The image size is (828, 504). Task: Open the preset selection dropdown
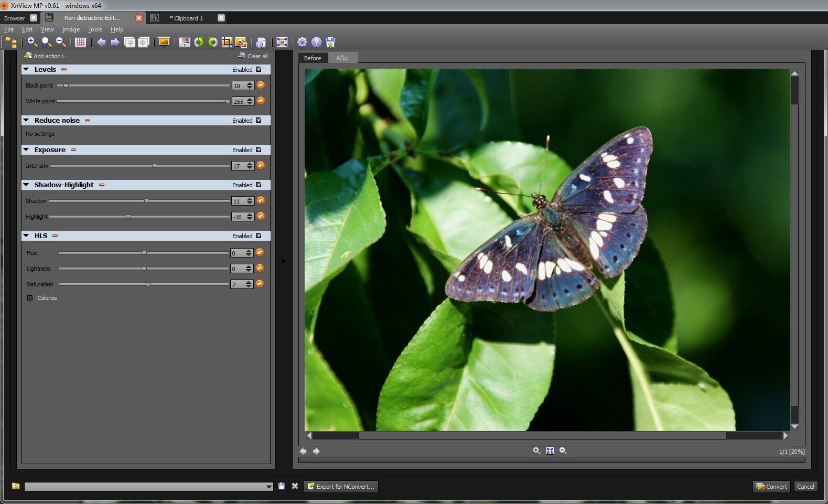[x=149, y=487]
